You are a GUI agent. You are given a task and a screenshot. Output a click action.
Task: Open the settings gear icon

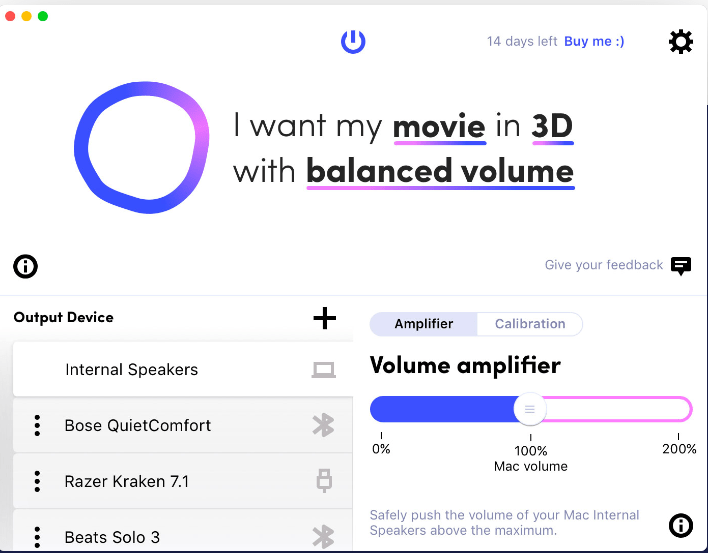[680, 41]
